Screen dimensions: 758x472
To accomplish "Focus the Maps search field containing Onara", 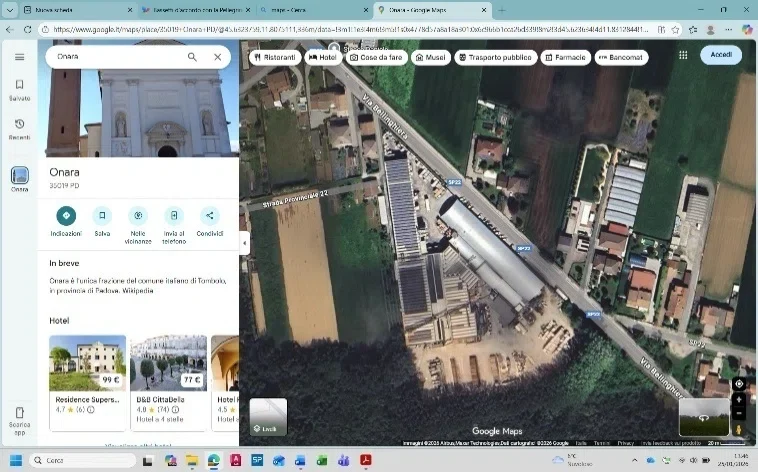I will click(x=118, y=57).
